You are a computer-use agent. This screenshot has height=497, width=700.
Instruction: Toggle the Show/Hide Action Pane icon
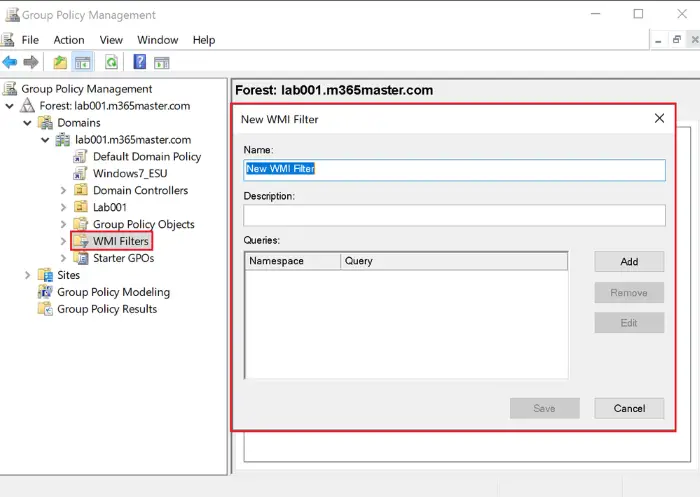[x=162, y=63]
